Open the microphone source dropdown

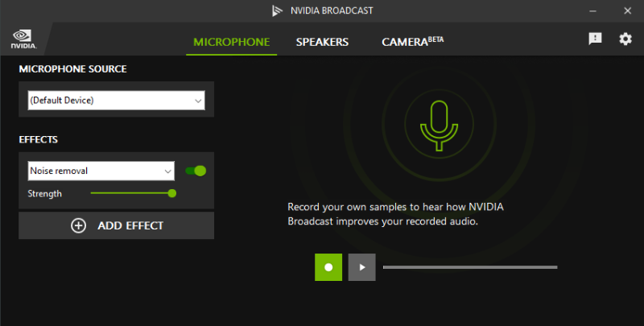click(x=116, y=100)
